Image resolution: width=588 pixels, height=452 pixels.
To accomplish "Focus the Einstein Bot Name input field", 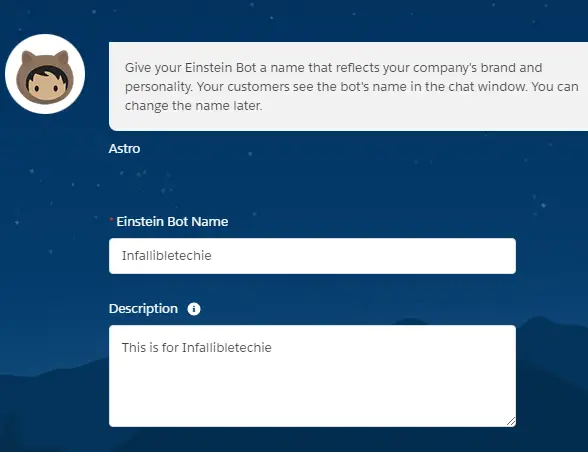I will point(312,256).
